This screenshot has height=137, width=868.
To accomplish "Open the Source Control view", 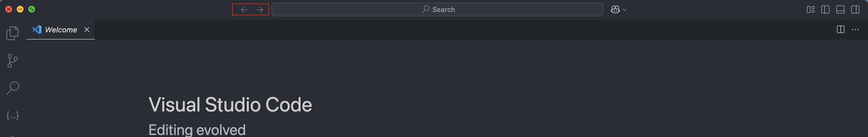I will click(x=12, y=61).
